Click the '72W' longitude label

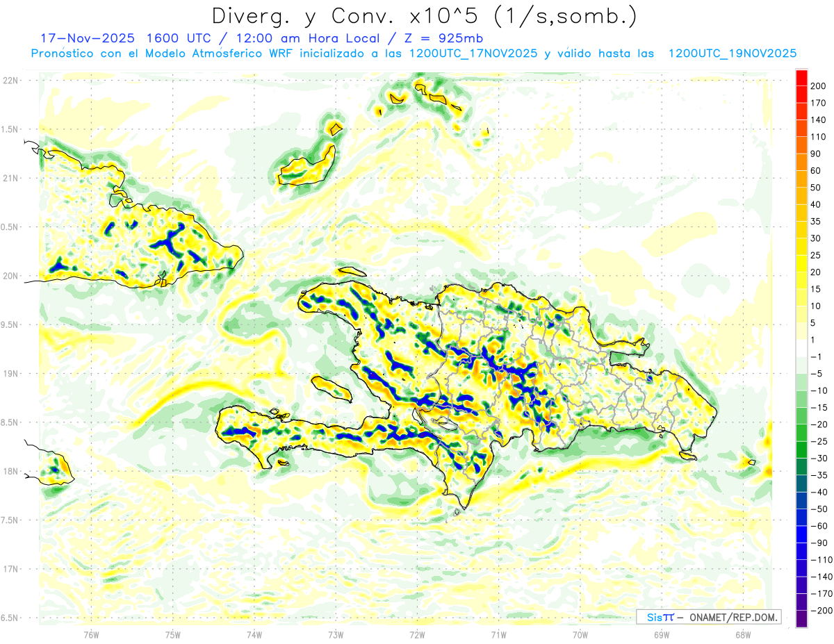point(417,634)
